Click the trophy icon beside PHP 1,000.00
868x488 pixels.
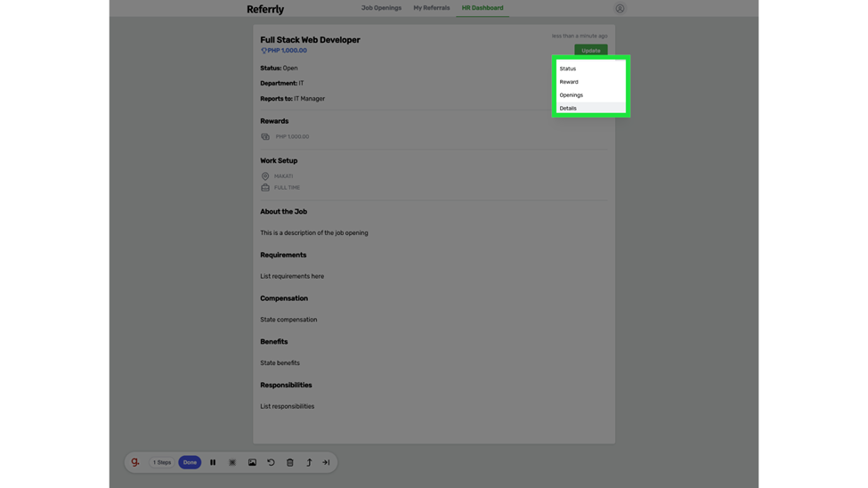(264, 51)
